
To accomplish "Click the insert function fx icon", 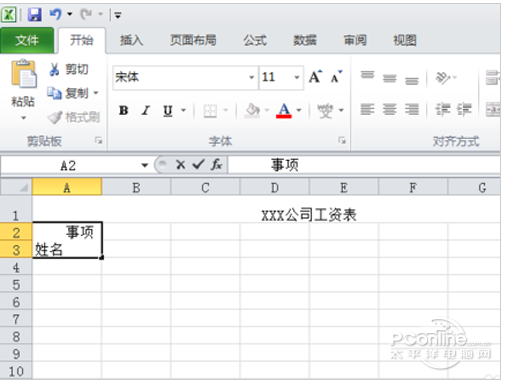I will [216, 164].
